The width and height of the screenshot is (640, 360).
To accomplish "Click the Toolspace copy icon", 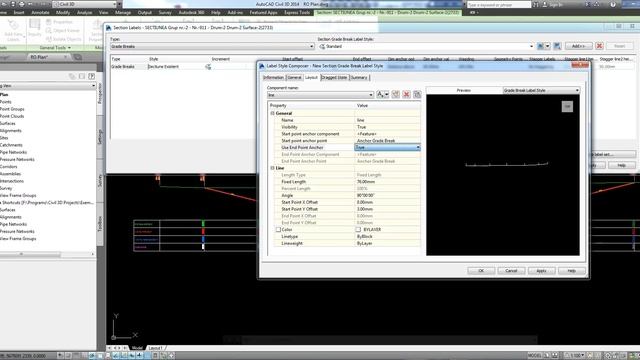I will click(x=72, y=76).
